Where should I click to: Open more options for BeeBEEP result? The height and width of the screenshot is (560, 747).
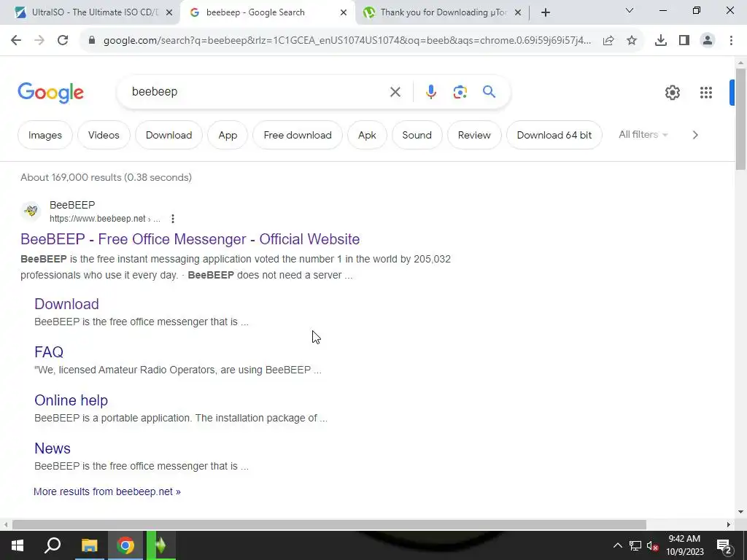pyautogui.click(x=173, y=219)
